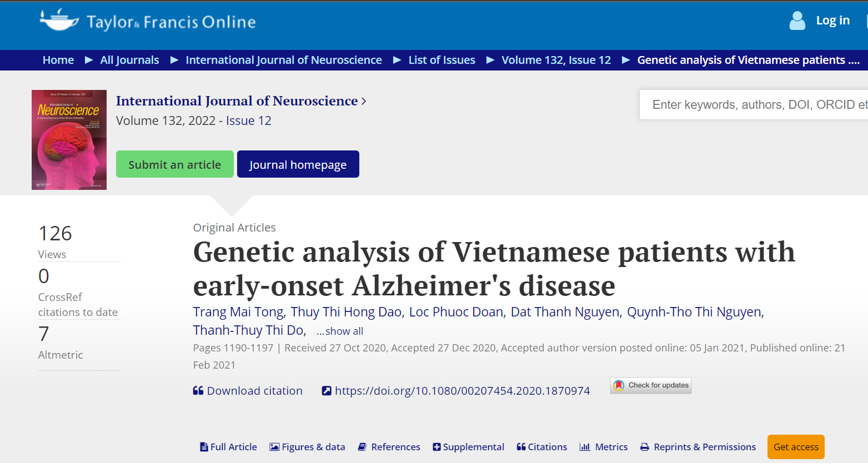
Task: Open Citations via the quote icon
Action: click(x=520, y=446)
